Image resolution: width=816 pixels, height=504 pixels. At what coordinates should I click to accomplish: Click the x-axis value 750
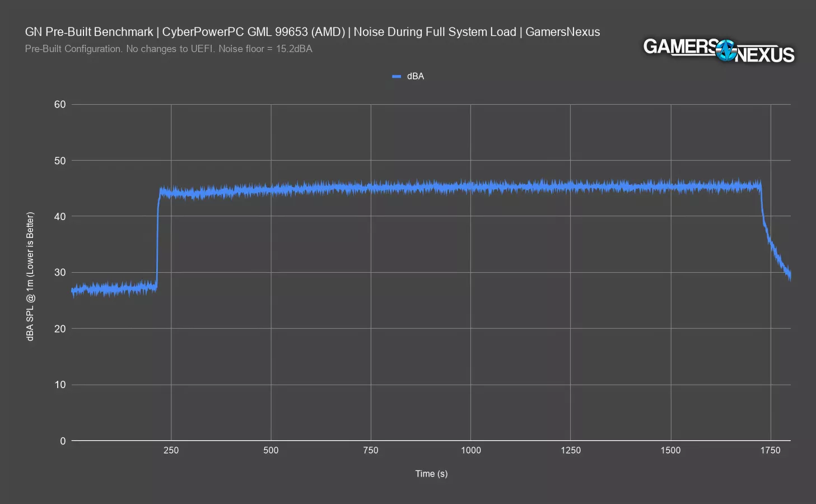(x=371, y=450)
